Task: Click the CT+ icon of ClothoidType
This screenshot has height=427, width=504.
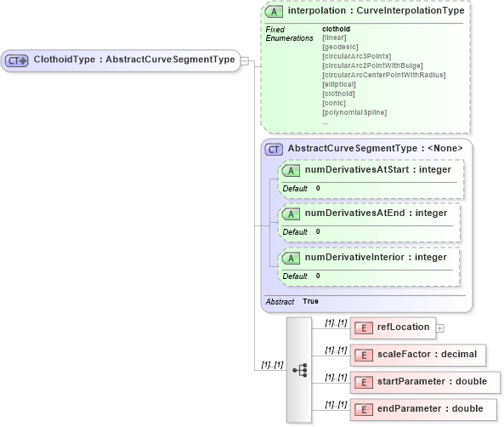Action: tap(17, 60)
